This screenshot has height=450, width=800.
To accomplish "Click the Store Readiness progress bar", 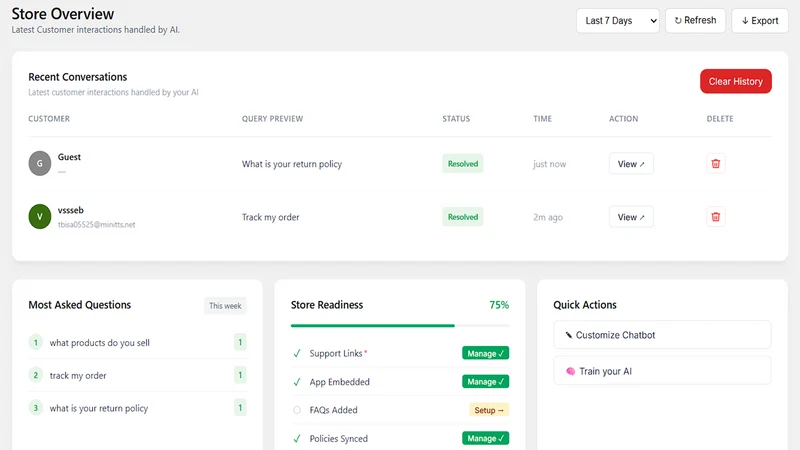I will (x=399, y=326).
